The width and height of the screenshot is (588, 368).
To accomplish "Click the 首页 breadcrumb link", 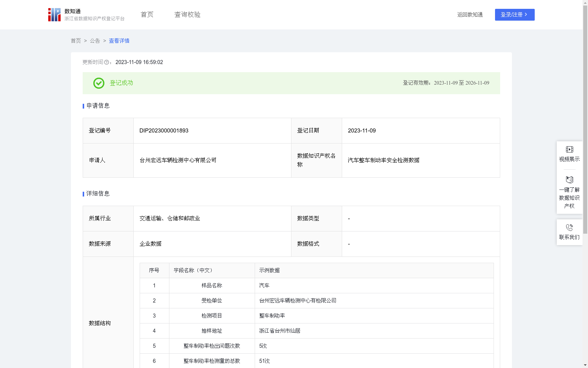I will pos(76,41).
